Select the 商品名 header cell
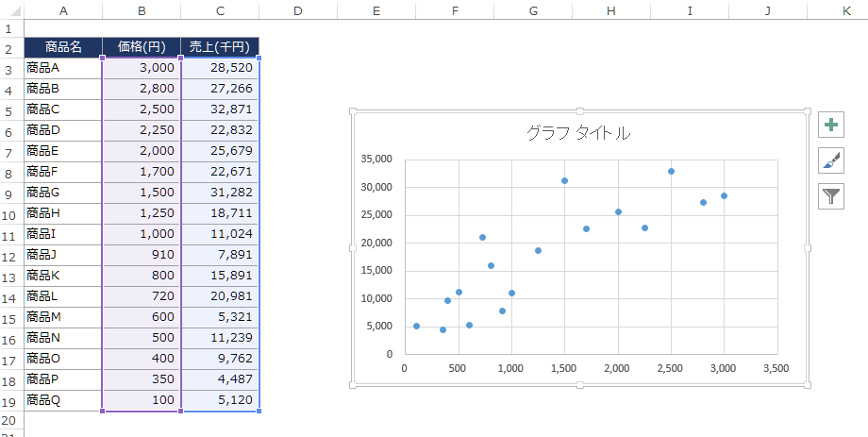868x437 pixels. click(x=63, y=47)
